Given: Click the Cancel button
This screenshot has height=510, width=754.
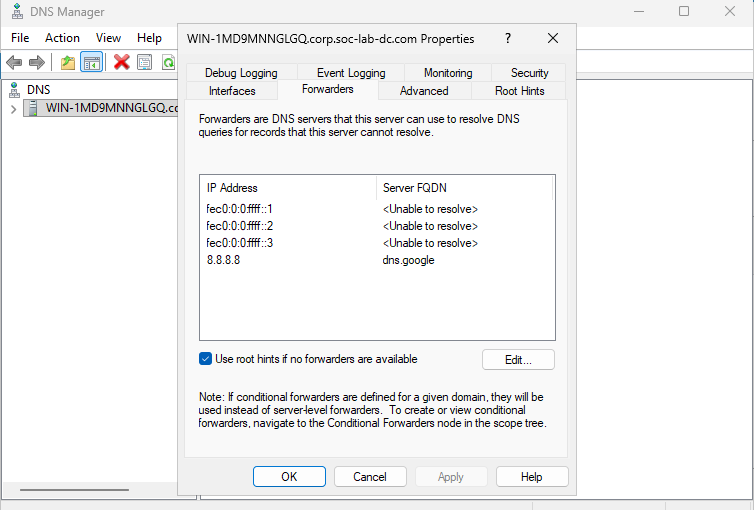Looking at the screenshot, I should pos(370,476).
